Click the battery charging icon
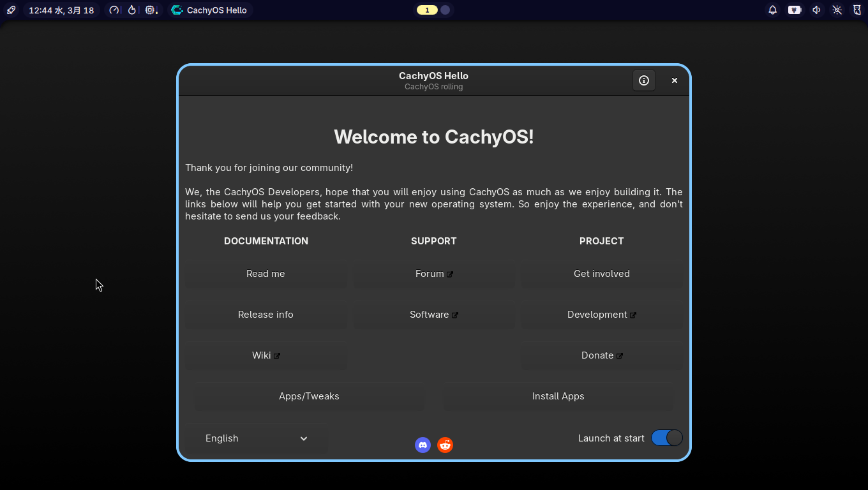The width and height of the screenshot is (868, 490). [795, 10]
